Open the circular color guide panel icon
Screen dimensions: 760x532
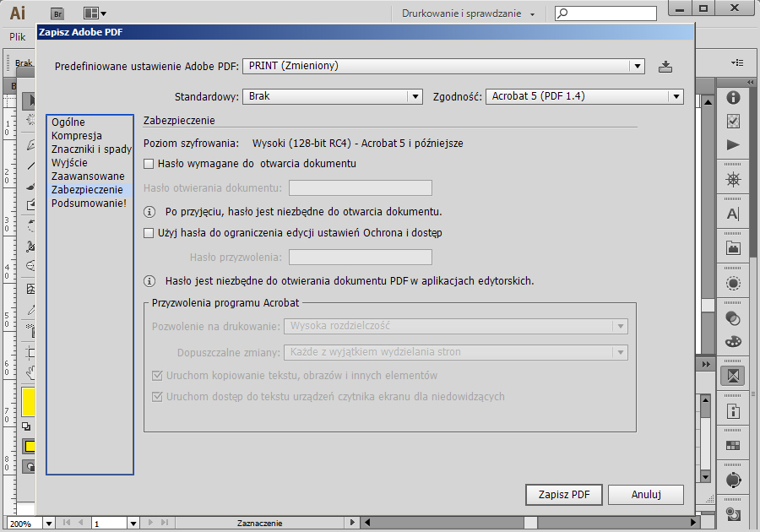coord(733,480)
